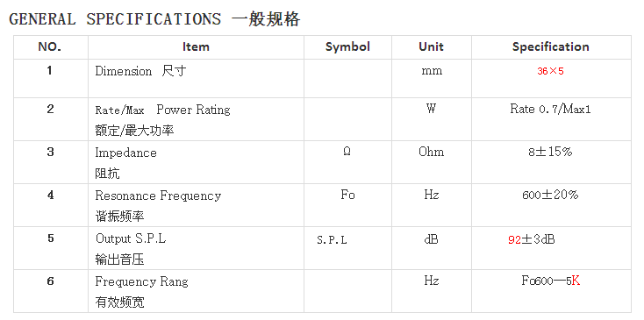Click the Fo600—5K specification value
Image resolution: width=644 pixels, height=320 pixels.
point(551,281)
